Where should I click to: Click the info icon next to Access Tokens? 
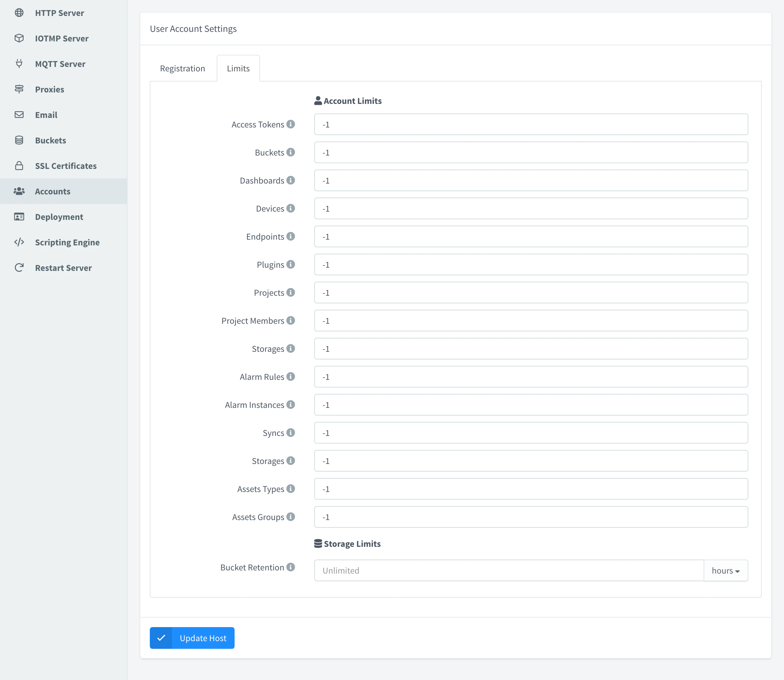[x=291, y=124]
